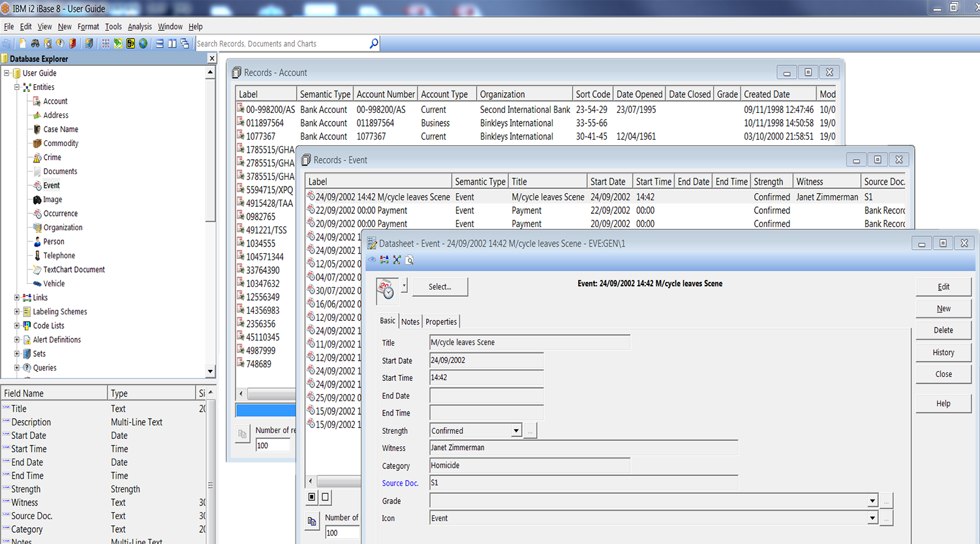Click the Help button in Datasheet
The width and height of the screenshot is (980, 544).
coord(943,404)
